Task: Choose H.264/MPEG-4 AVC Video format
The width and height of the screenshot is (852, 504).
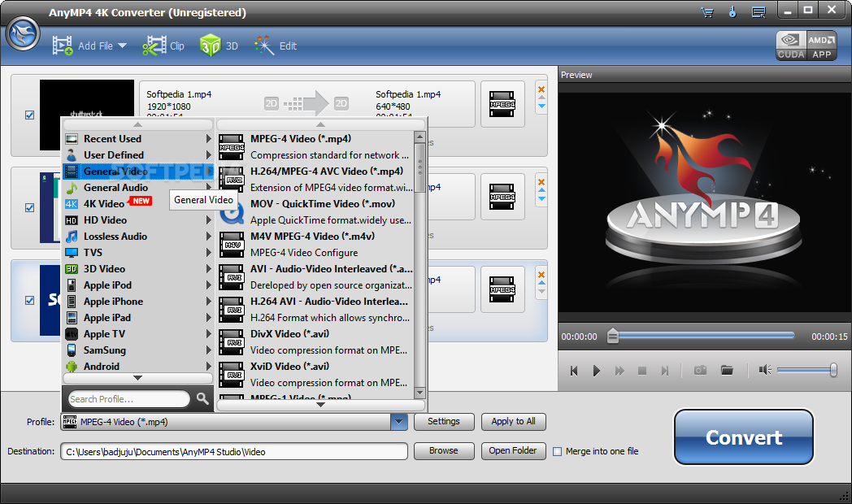Action: (315, 180)
